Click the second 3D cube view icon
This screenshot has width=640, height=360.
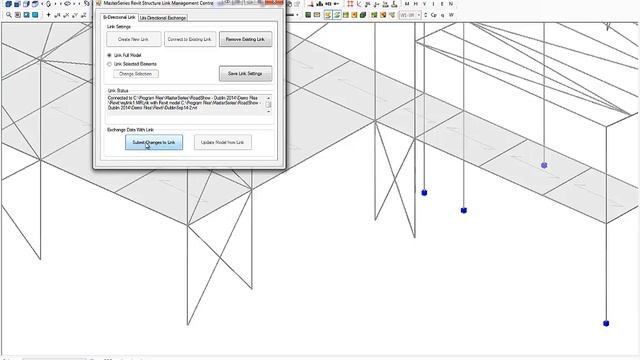click(17, 4)
